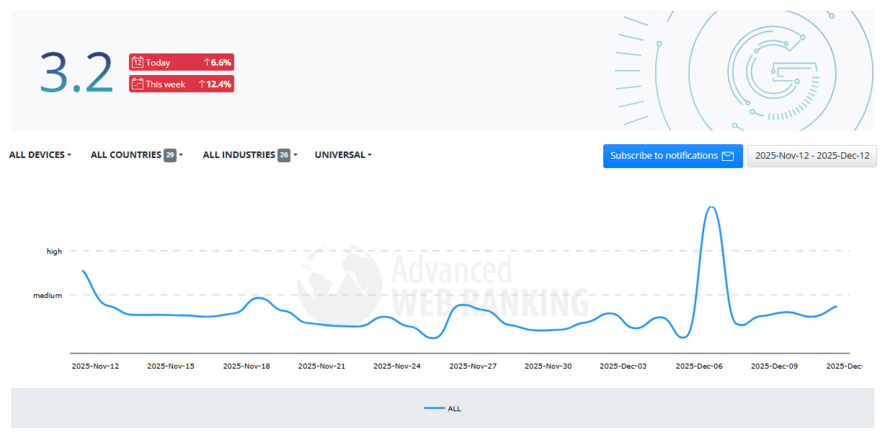
Task: Click the 2025-Nov-21 axis label
Action: pos(322,366)
